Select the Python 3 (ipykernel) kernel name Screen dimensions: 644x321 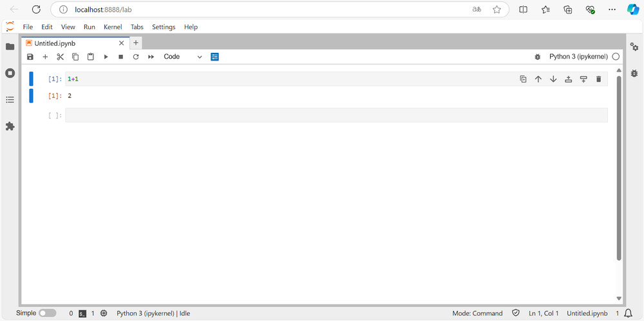tap(578, 57)
